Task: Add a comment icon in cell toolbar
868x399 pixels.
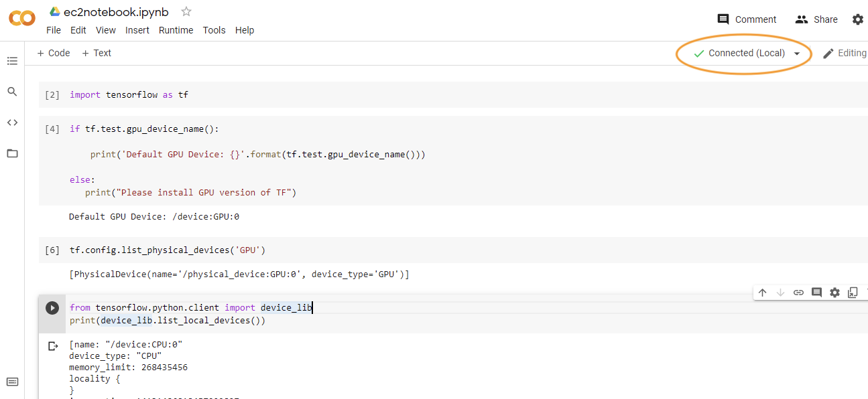Action: click(816, 293)
